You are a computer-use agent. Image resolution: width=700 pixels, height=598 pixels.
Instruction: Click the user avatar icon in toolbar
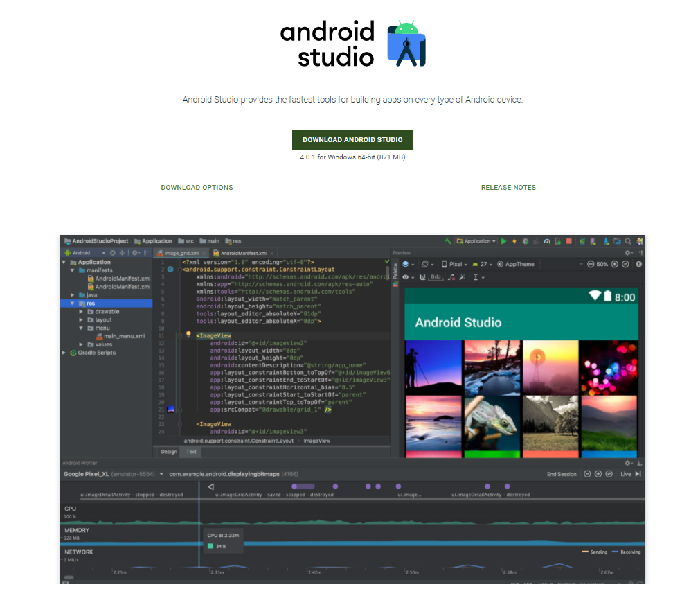(639, 241)
